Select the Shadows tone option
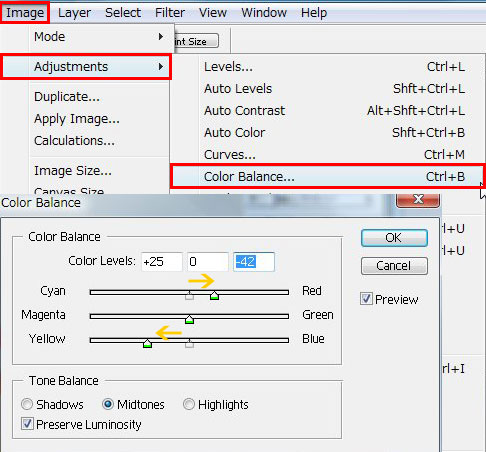The width and height of the screenshot is (486, 452). pos(27,404)
